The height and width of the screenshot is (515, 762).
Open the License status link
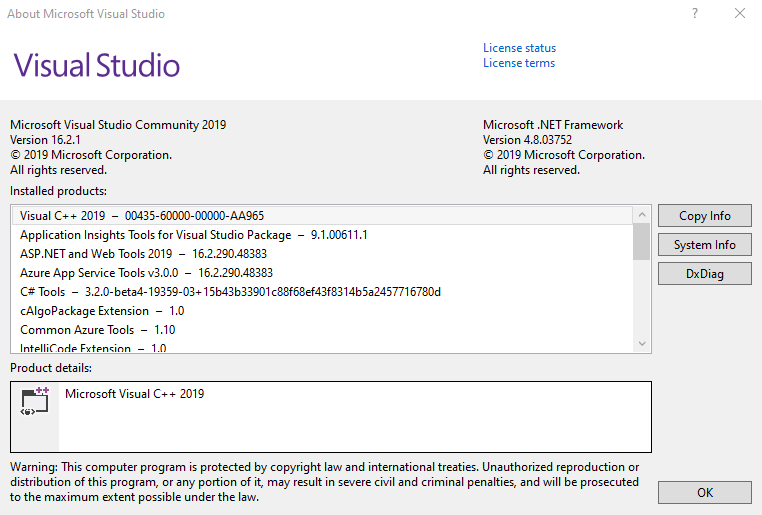[519, 48]
